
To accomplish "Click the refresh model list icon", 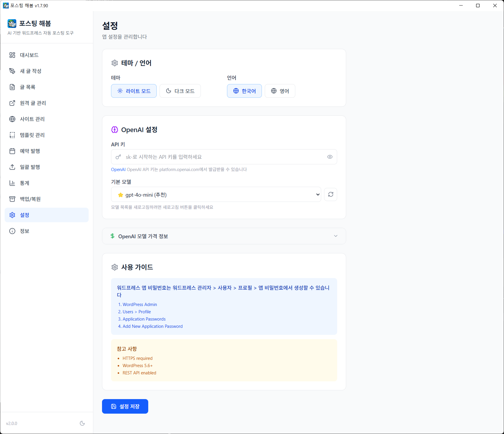I will point(330,194).
